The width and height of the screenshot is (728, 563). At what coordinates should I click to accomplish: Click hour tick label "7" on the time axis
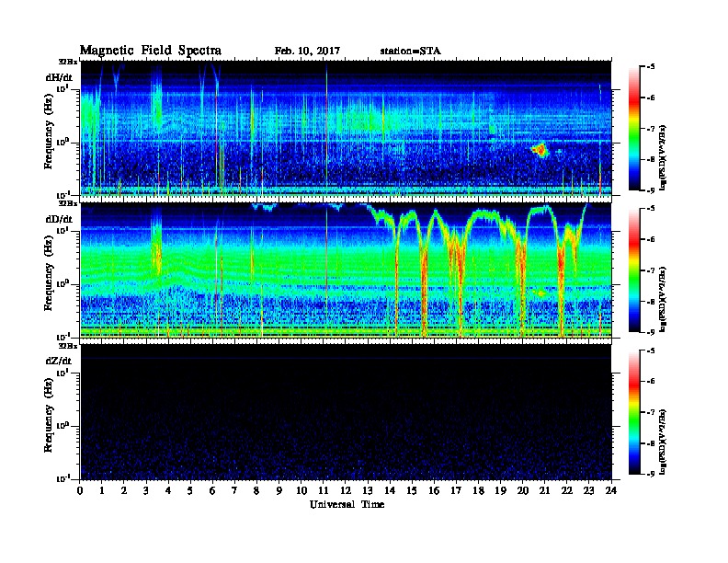point(235,491)
